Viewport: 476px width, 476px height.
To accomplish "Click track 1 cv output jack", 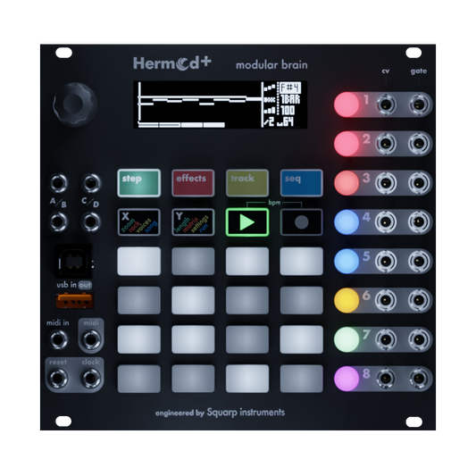I will coord(386,104).
